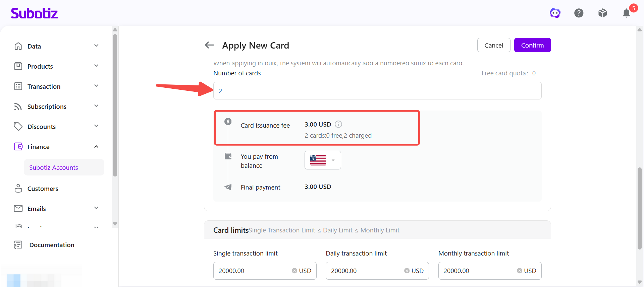Screen dimensions: 644x287
Task: Go back using the left arrow
Action: pyautogui.click(x=209, y=45)
